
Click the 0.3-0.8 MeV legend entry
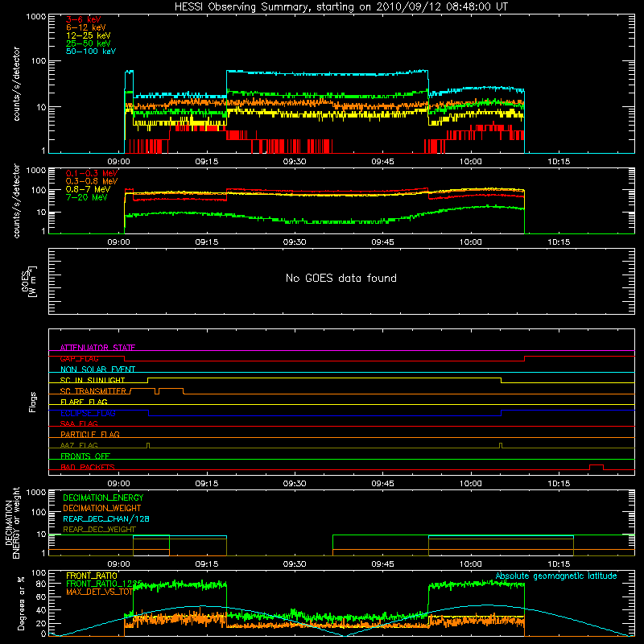click(92, 181)
